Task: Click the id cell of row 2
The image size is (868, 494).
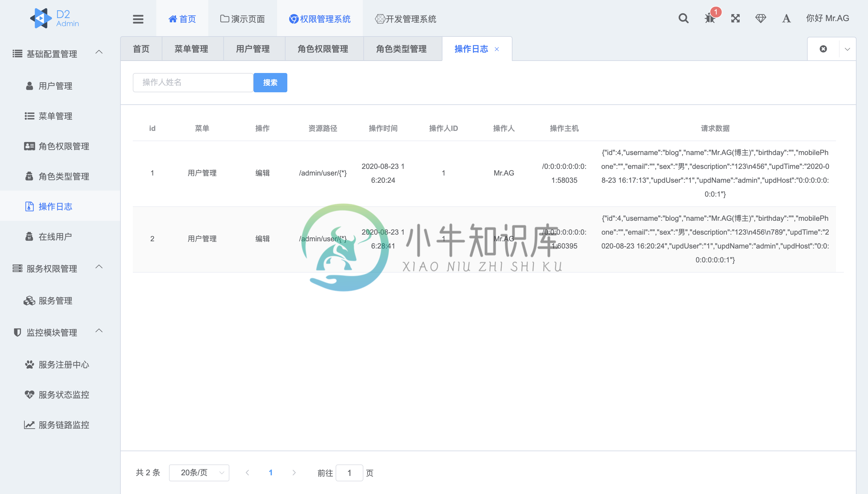Action: pyautogui.click(x=152, y=239)
